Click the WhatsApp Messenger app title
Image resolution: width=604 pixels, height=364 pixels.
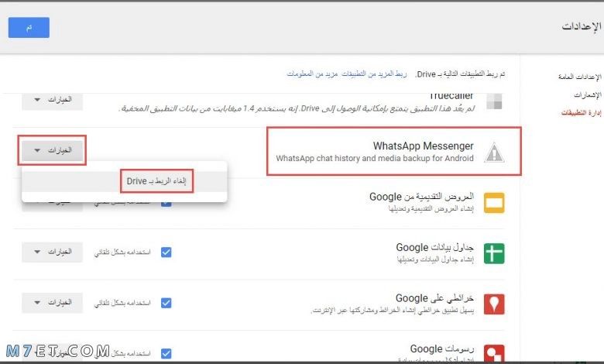(423, 146)
